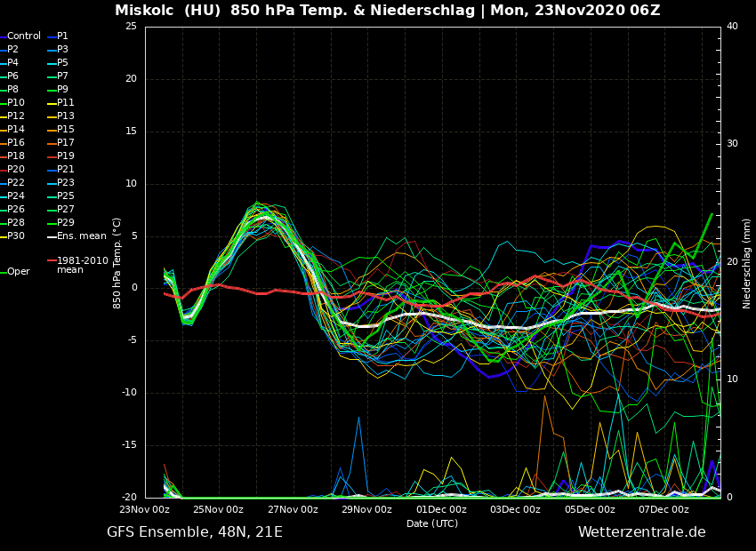Screen dimensions: 756x551
Task: Click the P30 legend entry
Action: click(16, 236)
